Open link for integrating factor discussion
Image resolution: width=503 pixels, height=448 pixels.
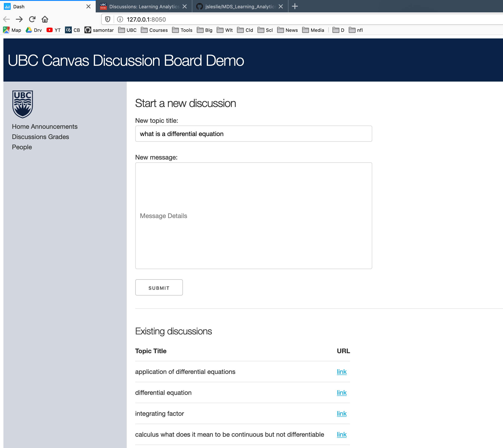coord(341,414)
